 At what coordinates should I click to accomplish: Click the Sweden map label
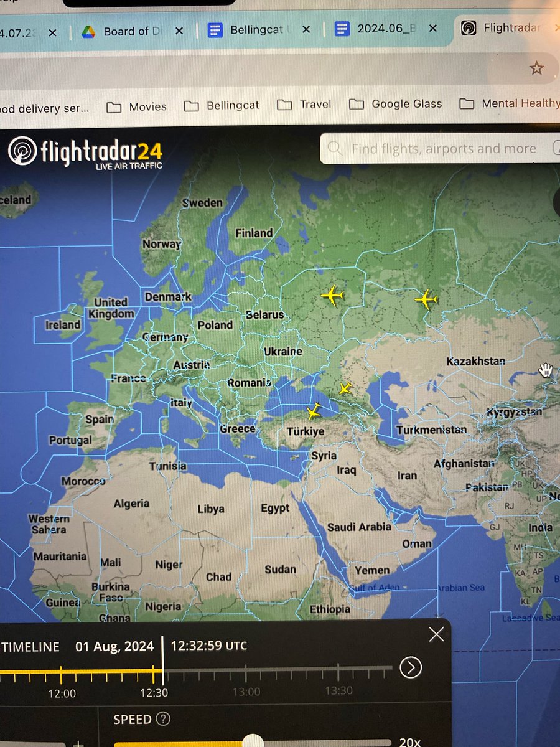click(x=202, y=202)
